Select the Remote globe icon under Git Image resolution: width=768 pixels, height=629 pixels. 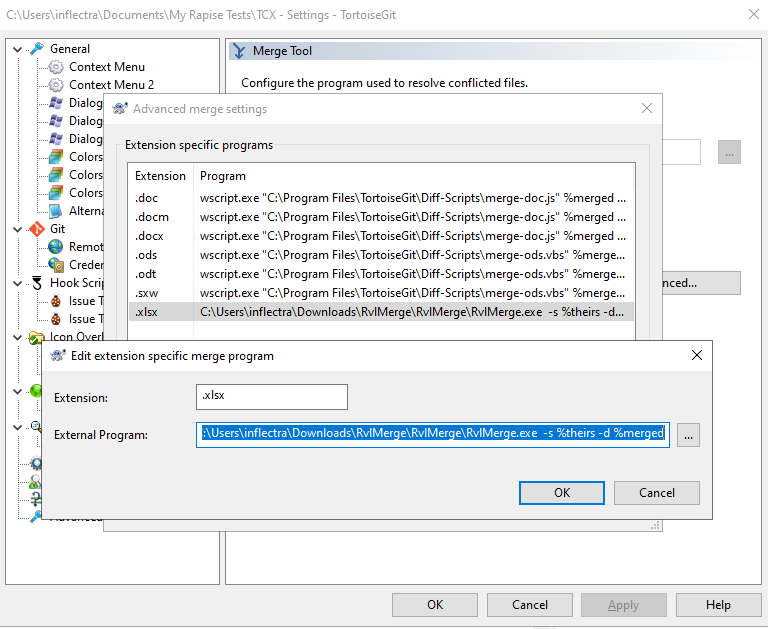pos(56,247)
